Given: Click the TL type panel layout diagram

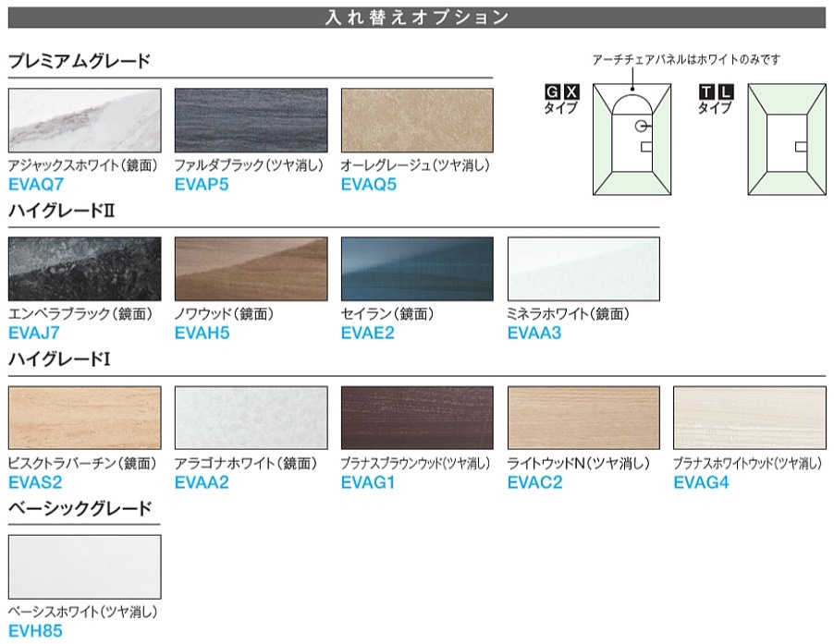Looking at the screenshot, I should pos(785,139).
